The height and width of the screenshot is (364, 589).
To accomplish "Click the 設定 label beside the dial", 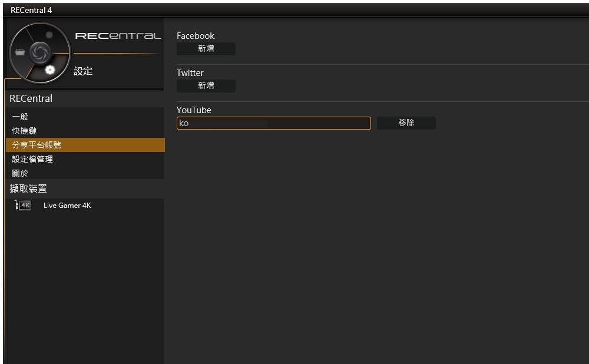I will [83, 71].
